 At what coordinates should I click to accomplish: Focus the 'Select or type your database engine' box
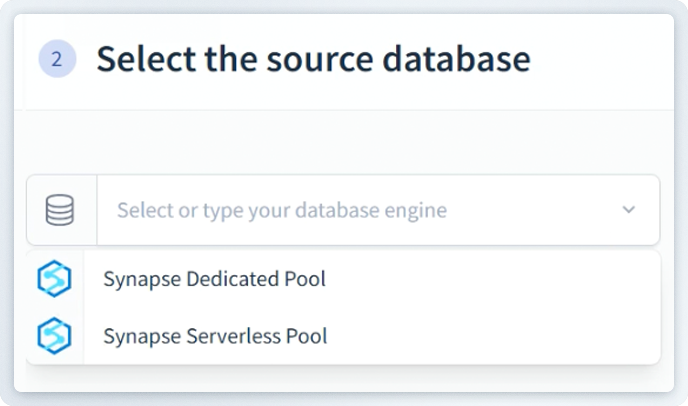point(350,210)
